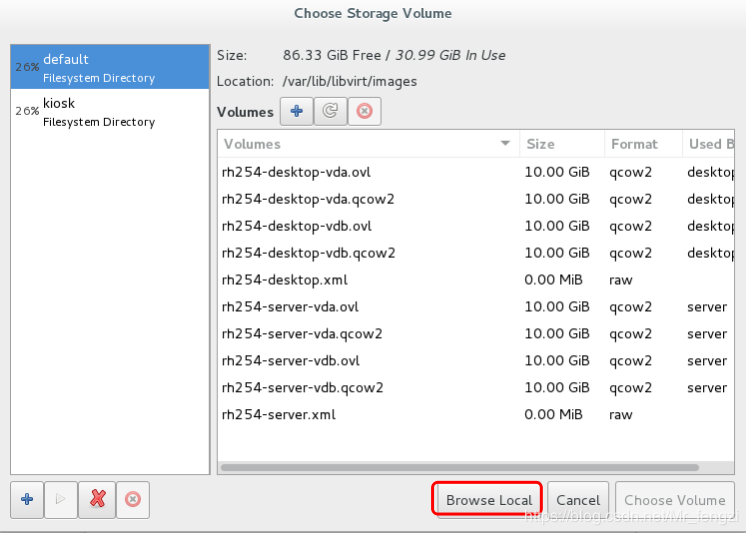The height and width of the screenshot is (535, 748).
Task: Sort volumes by Size column
Action: tap(560, 144)
